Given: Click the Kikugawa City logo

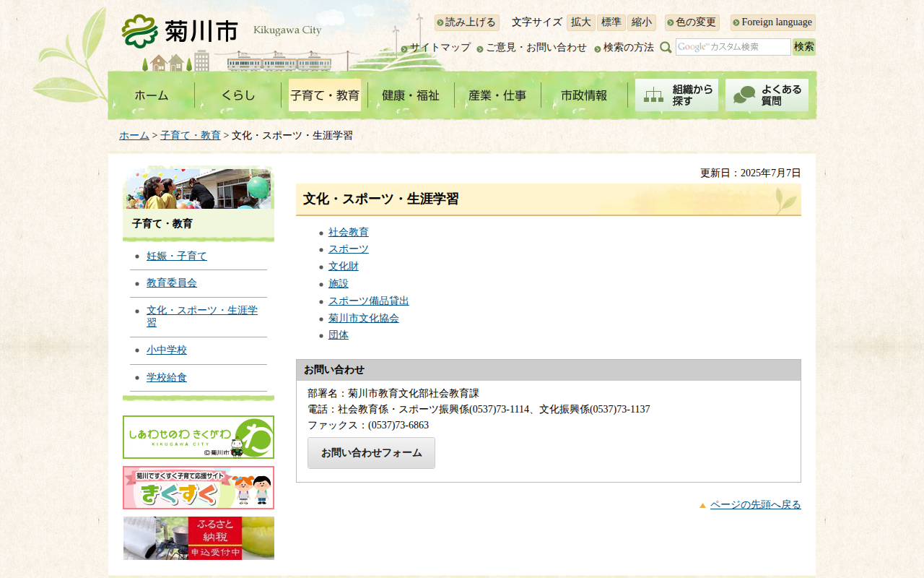Looking at the screenshot, I should click(x=180, y=30).
